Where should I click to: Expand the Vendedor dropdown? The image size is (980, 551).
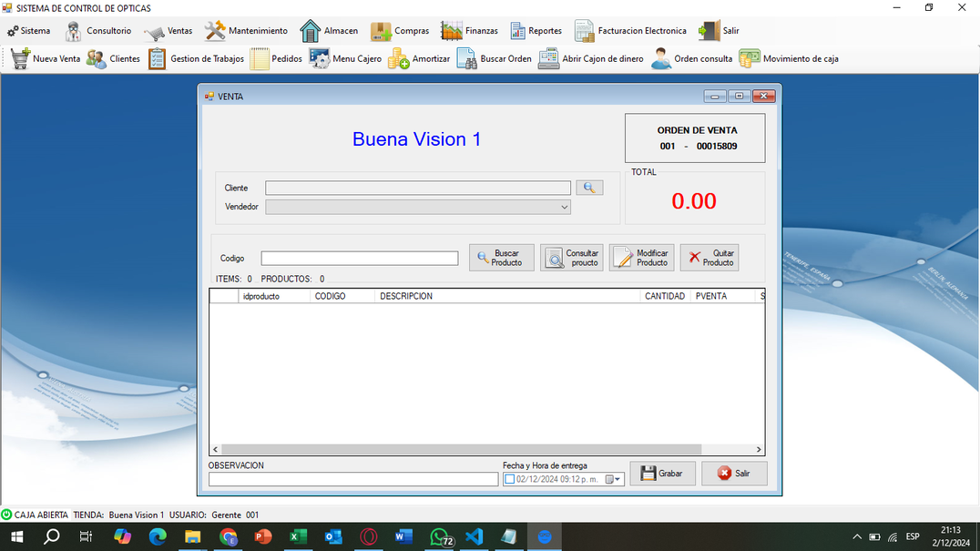564,207
